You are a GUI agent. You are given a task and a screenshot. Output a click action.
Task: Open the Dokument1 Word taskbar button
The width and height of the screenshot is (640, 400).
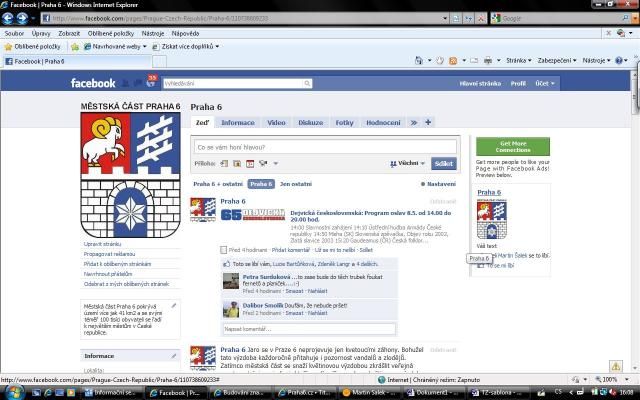coord(433,392)
